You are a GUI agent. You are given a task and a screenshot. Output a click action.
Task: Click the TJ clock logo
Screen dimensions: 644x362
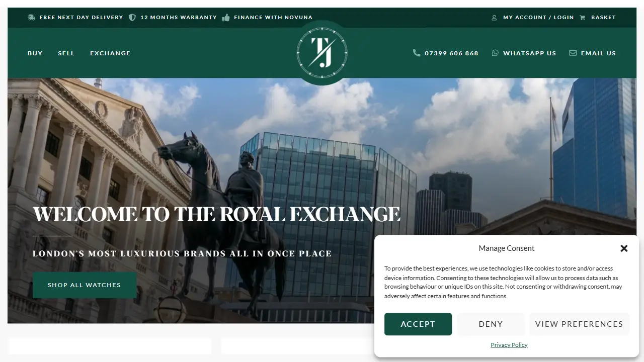coord(322,53)
